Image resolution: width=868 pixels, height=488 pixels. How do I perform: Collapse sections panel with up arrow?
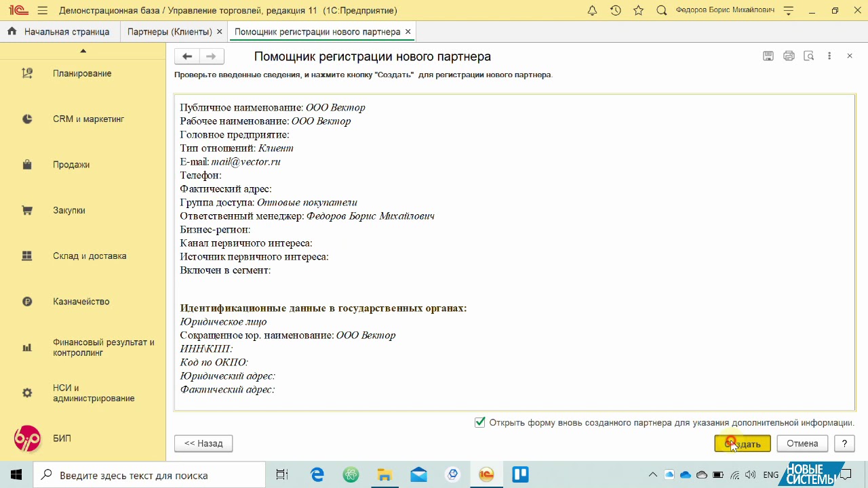click(x=83, y=51)
